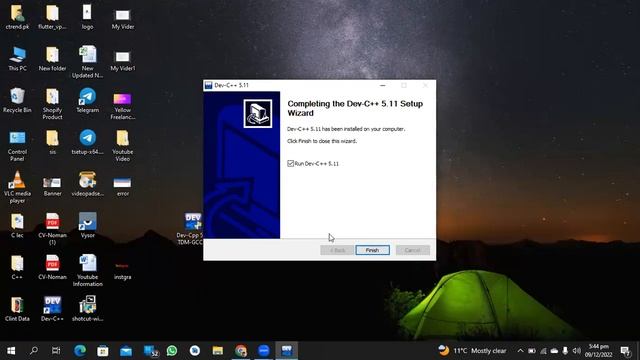
Task: Open the Dev-Cpp TDM-GCC installer icon on desktop
Action: 191,229
